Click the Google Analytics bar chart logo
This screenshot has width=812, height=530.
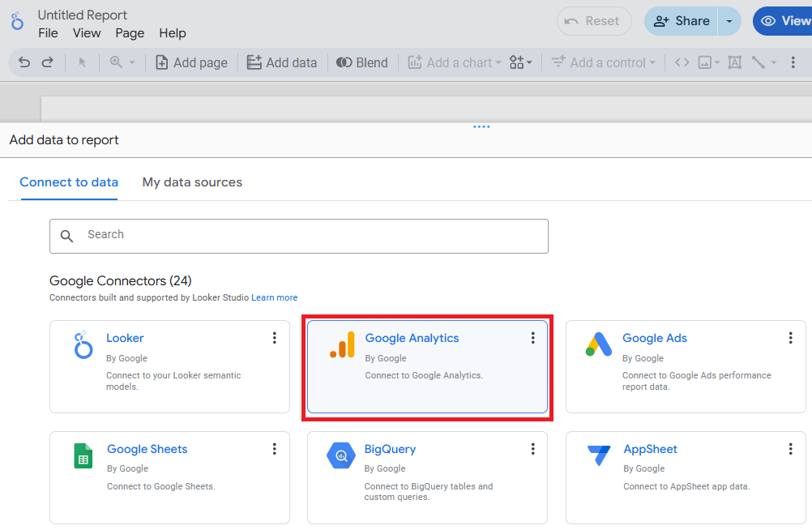click(x=342, y=345)
